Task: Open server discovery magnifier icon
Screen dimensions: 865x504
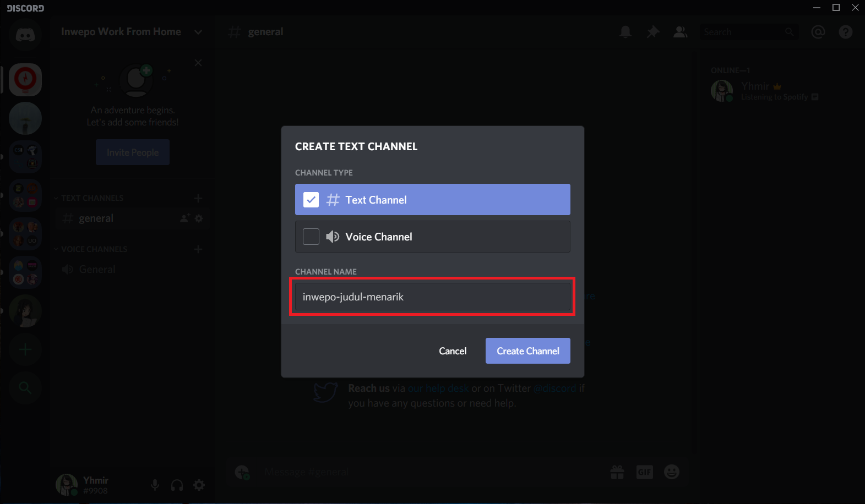Action: pyautogui.click(x=25, y=388)
